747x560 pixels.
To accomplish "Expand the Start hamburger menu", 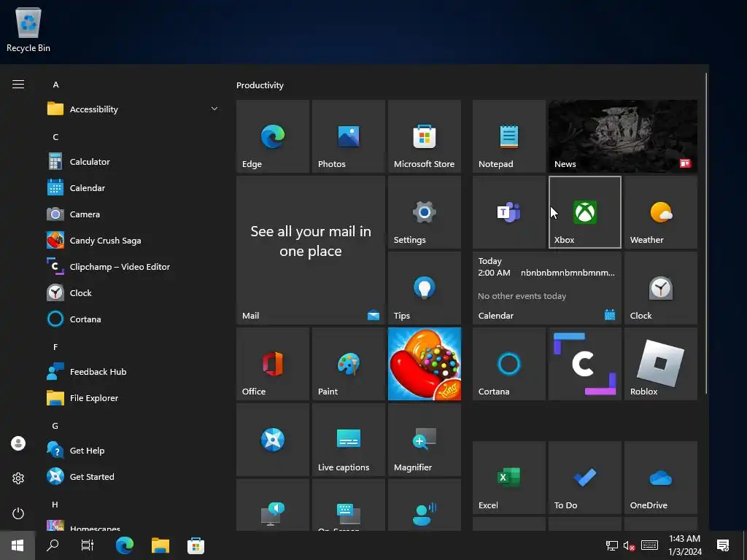I will tap(18, 85).
